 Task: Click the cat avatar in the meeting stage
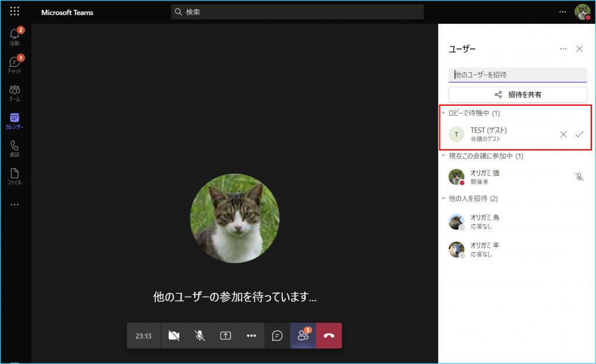(x=235, y=218)
